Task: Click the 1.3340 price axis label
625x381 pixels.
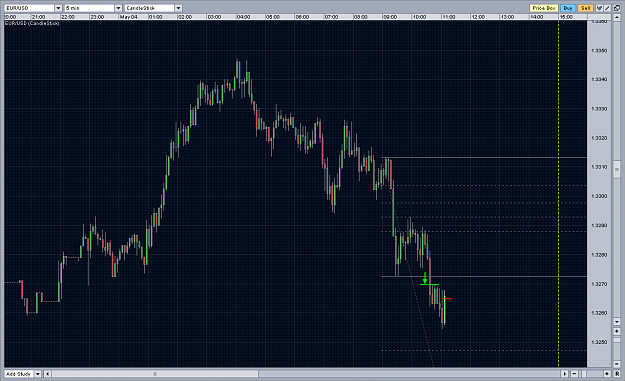Action: (x=599, y=79)
